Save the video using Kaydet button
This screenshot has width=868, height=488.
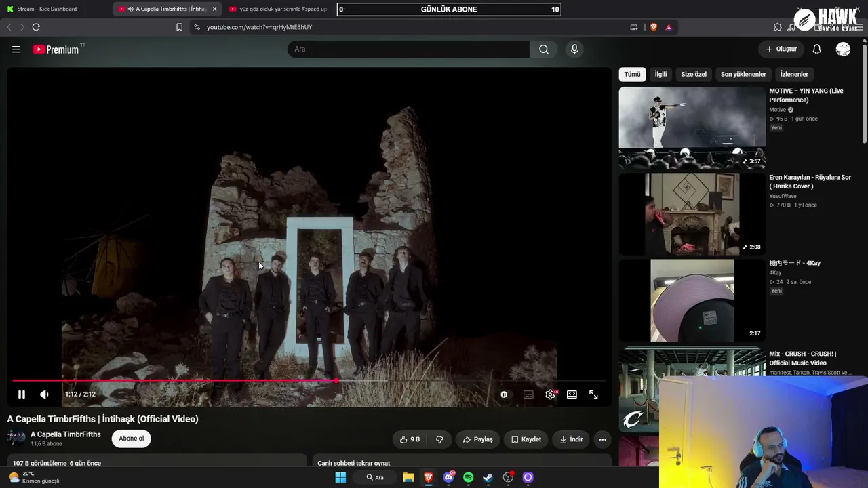526,439
